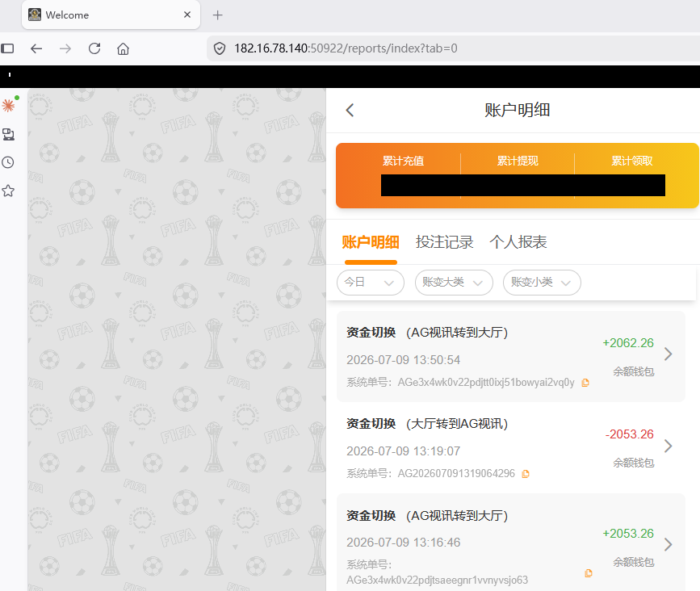Select the Welcome browser tab
The width and height of the screenshot is (700, 591).
[111, 15]
